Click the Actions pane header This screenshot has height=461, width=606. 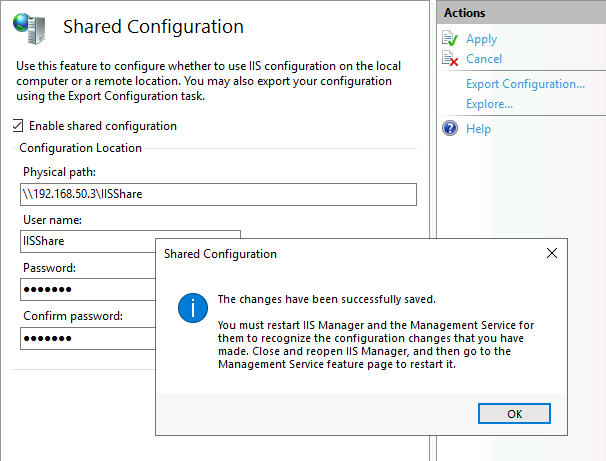pyautogui.click(x=521, y=13)
